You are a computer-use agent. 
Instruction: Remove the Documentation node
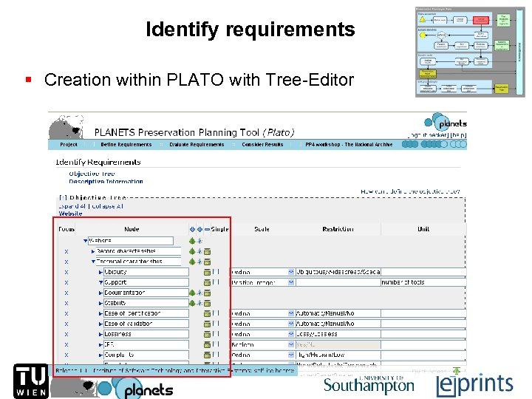coord(208,293)
